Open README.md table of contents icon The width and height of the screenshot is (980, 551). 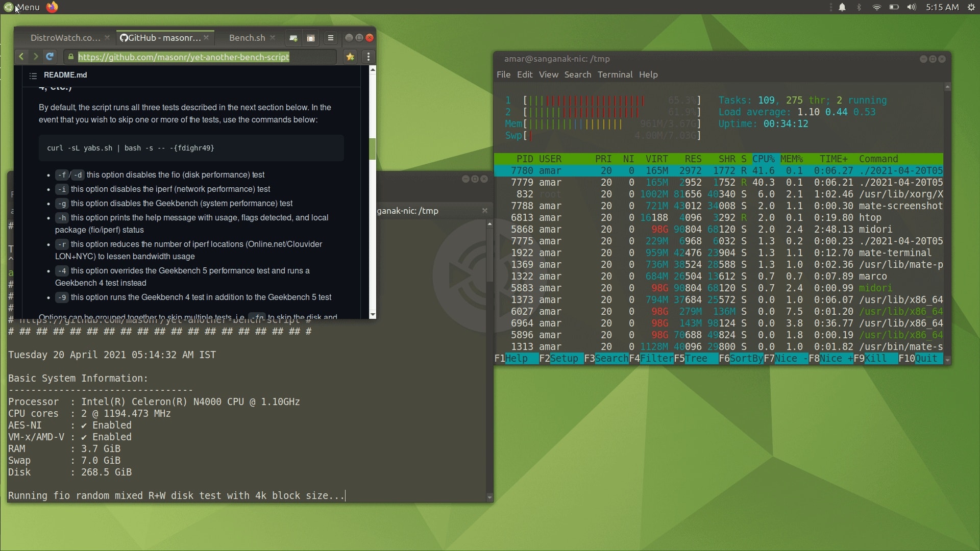tap(33, 76)
